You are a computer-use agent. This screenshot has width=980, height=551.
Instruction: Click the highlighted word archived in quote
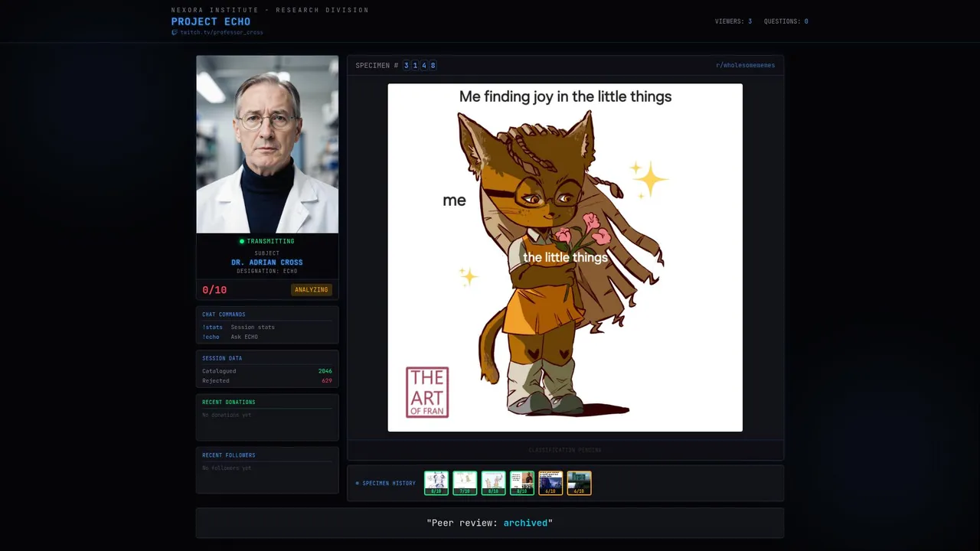525,523
